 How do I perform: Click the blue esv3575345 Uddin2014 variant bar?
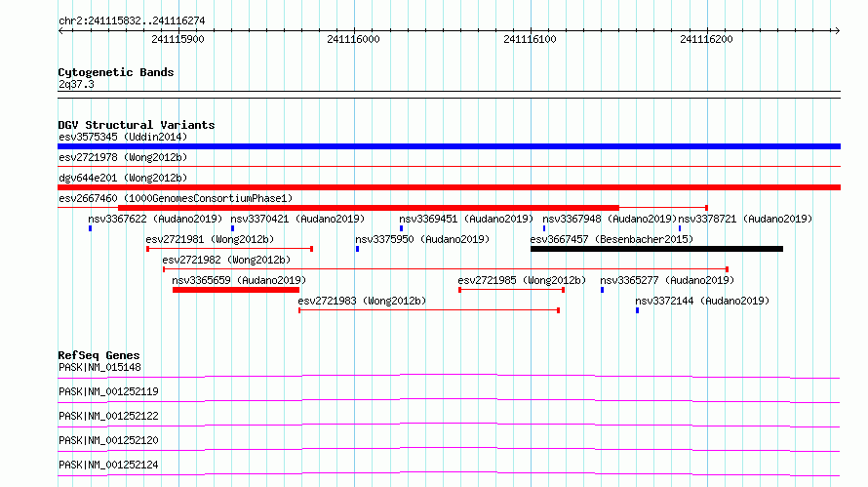click(x=449, y=146)
